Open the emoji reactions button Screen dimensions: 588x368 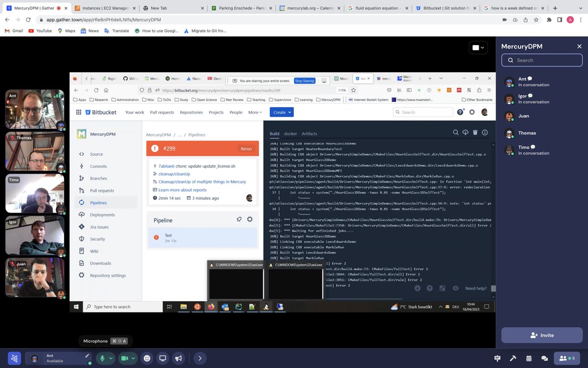click(147, 359)
